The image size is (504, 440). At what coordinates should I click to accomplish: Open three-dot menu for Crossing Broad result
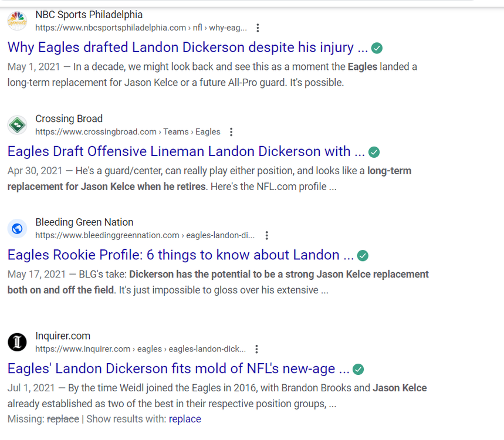pyautogui.click(x=231, y=132)
